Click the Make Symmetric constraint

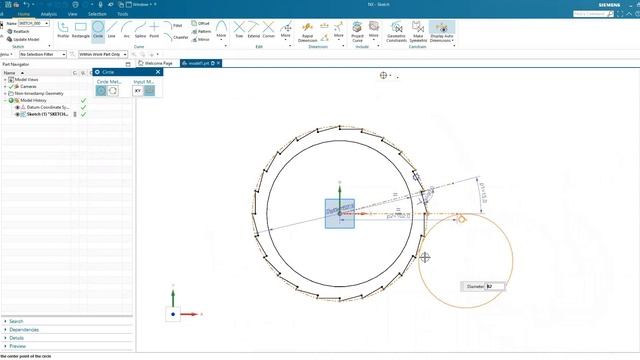point(418,32)
